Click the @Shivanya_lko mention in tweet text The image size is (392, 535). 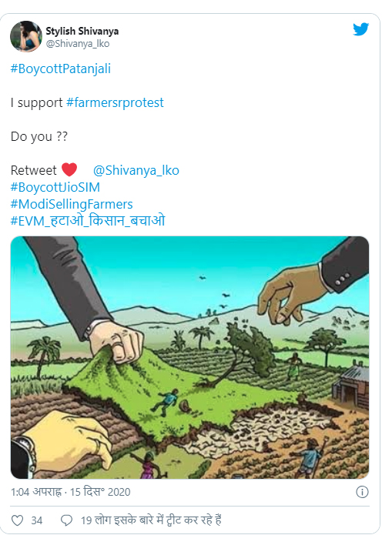(136, 170)
